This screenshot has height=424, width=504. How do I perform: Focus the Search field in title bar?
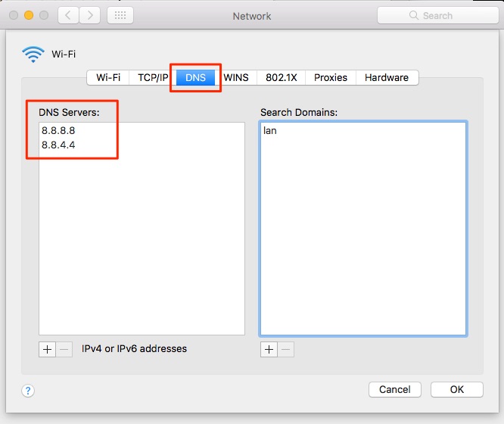[438, 15]
